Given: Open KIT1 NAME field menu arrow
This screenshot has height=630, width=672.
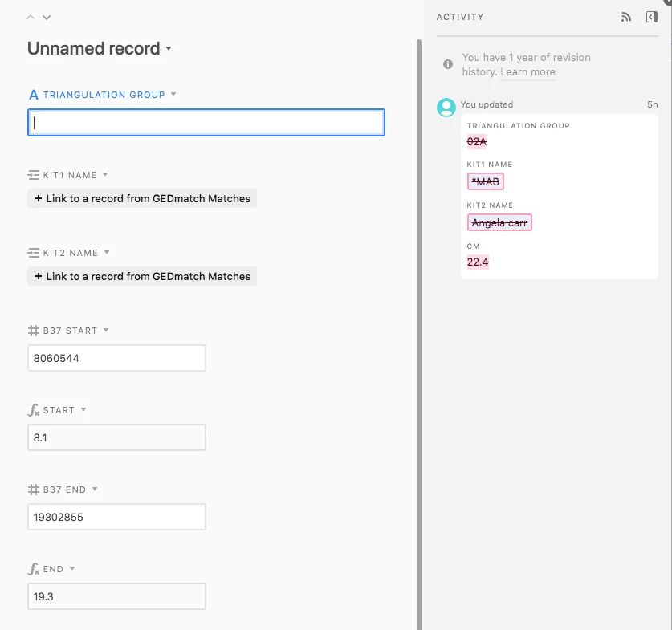Looking at the screenshot, I should (x=105, y=174).
